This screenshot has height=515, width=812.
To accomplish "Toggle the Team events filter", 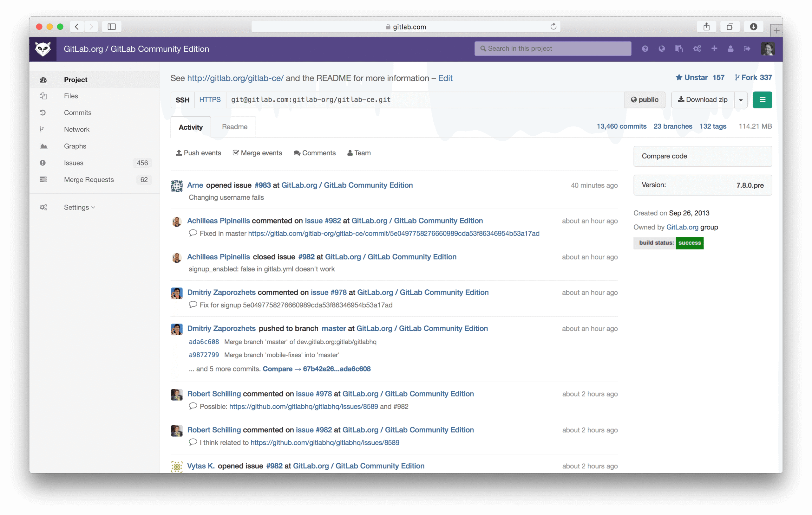I will (359, 153).
